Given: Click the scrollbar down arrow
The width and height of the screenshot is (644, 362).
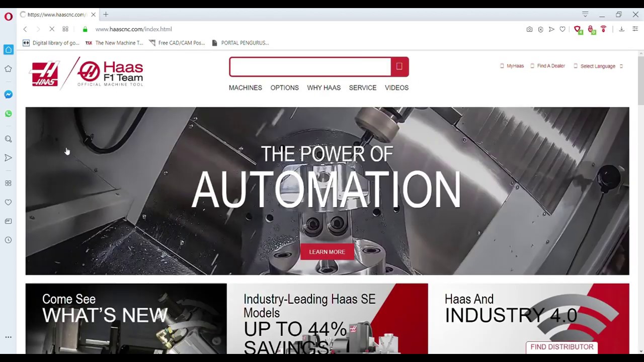Looking at the screenshot, I should 640,351.
